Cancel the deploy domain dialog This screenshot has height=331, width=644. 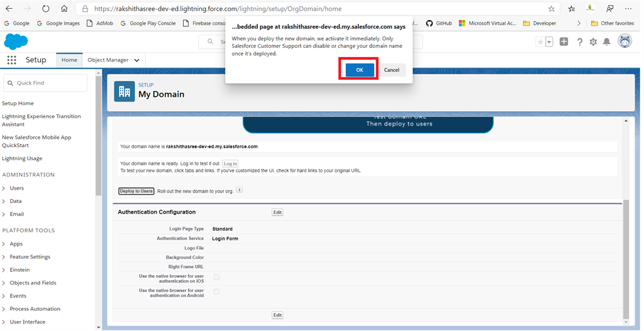tap(391, 70)
